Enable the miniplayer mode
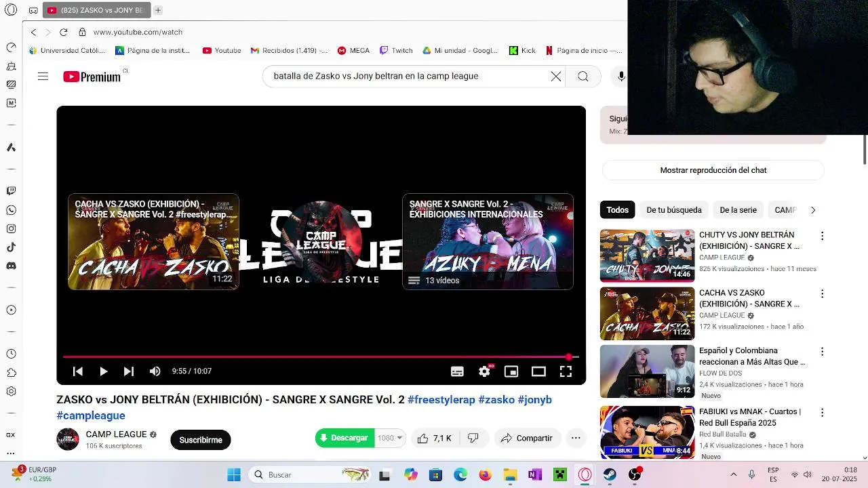Viewport: 868px width, 488px height. [x=511, y=371]
